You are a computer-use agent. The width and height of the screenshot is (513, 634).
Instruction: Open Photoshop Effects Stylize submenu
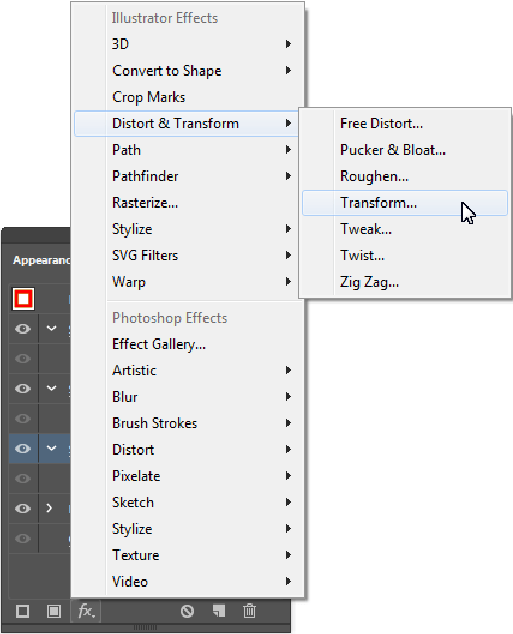click(x=187, y=529)
